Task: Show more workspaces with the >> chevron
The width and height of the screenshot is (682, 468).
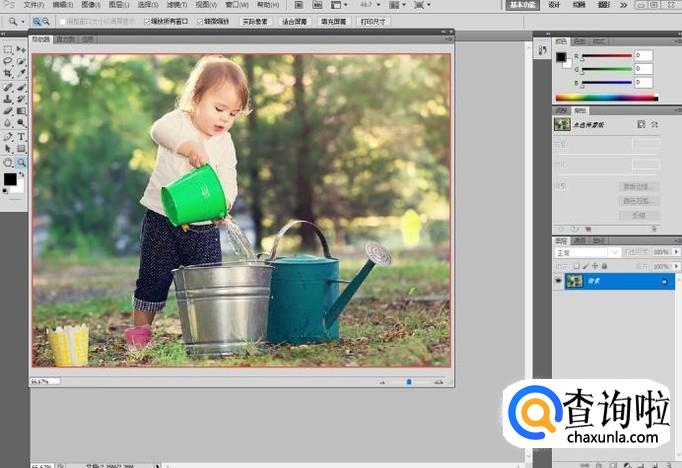Action: point(623,5)
